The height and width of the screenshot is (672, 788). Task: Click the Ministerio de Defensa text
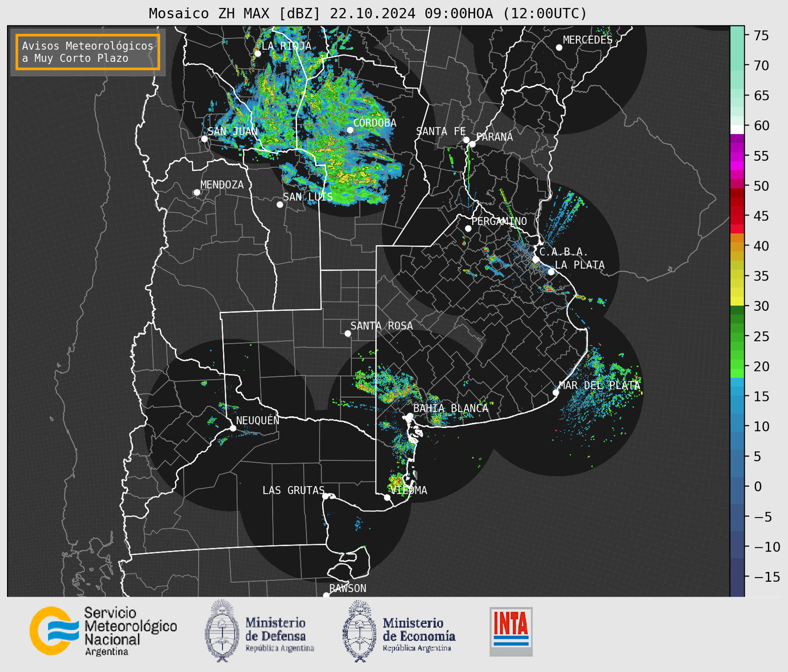279,635
